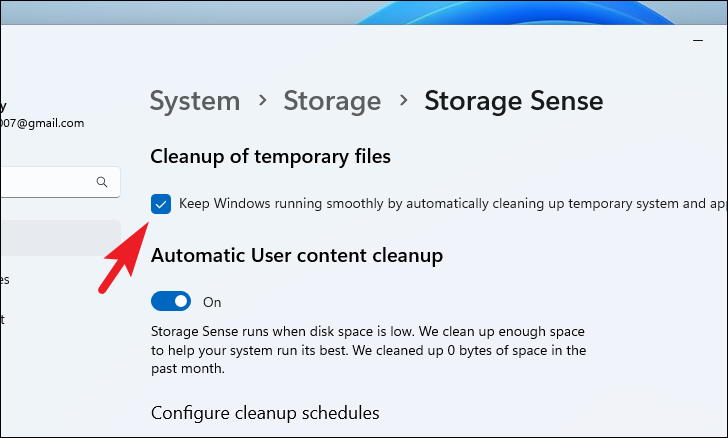This screenshot has width=728, height=438.
Task: Open the sidebar item ending in 'es'
Action: tap(5, 280)
